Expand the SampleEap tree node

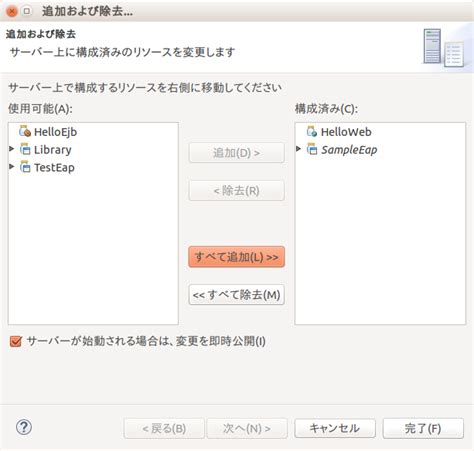tap(298, 149)
